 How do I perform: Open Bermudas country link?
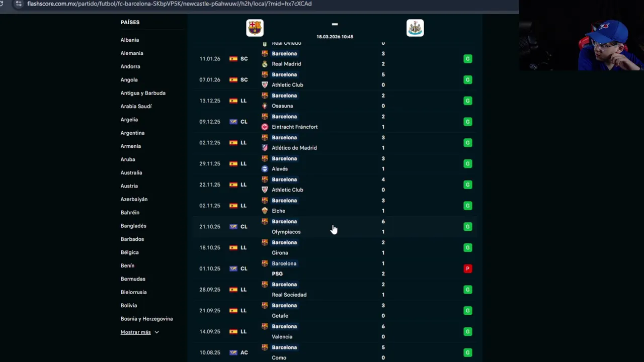pyautogui.click(x=133, y=279)
